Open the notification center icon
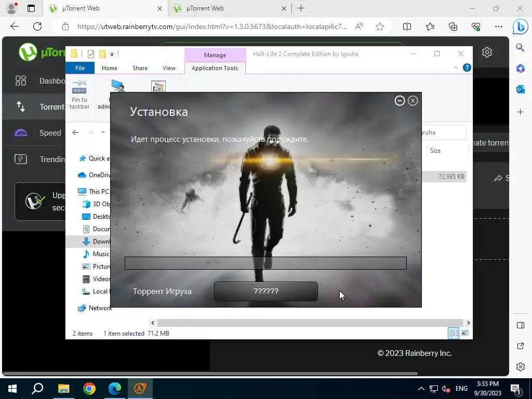Image resolution: width=532 pixels, height=399 pixels. point(516,389)
